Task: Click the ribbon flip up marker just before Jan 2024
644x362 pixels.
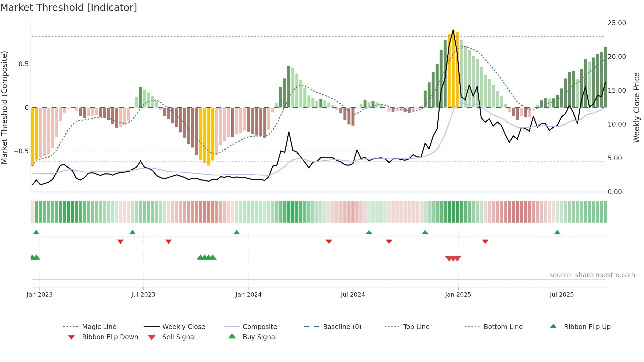Action: coord(237,232)
